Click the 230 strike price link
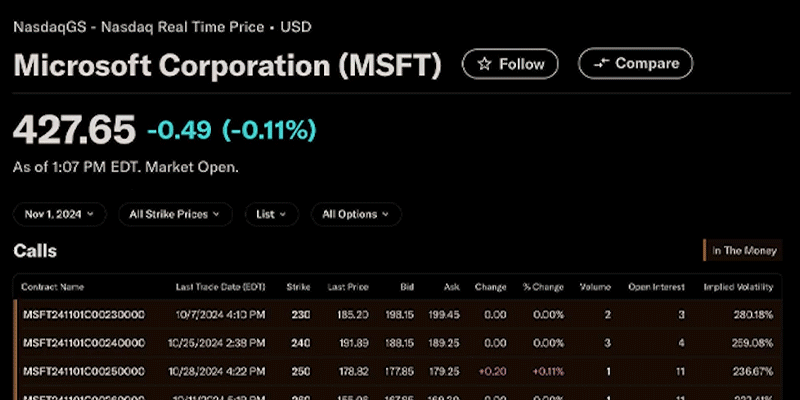Image resolution: width=800 pixels, height=400 pixels. click(x=300, y=315)
